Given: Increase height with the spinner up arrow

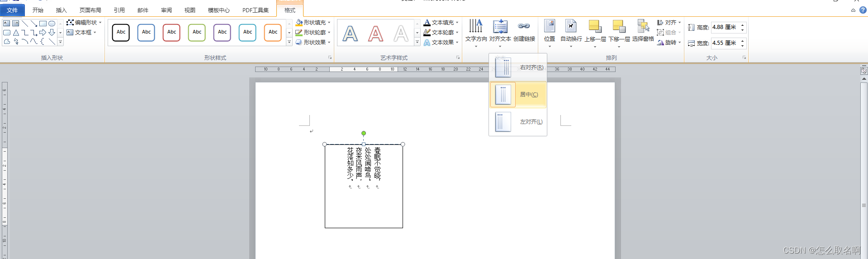Looking at the screenshot, I should point(742,25).
